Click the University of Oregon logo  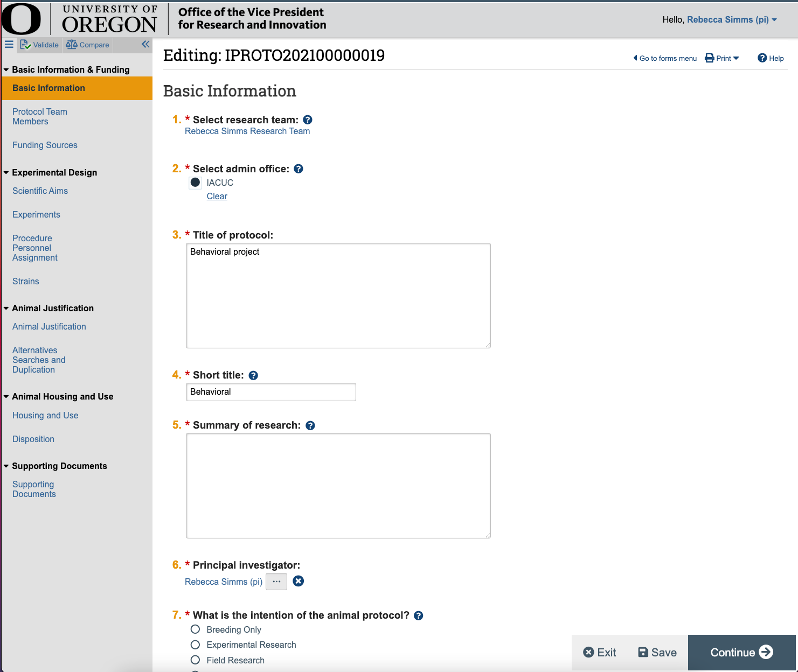[x=80, y=19]
